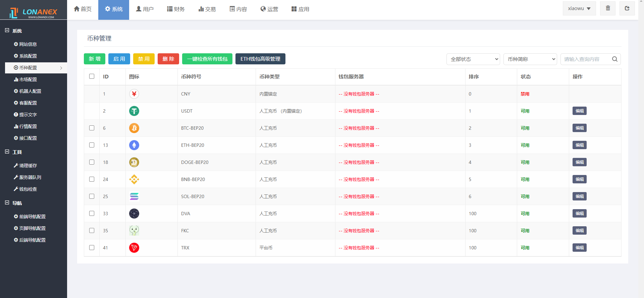Viewport: 644px width, 298px height.
Task: Expand the xiaowu user menu
Action: (579, 8)
